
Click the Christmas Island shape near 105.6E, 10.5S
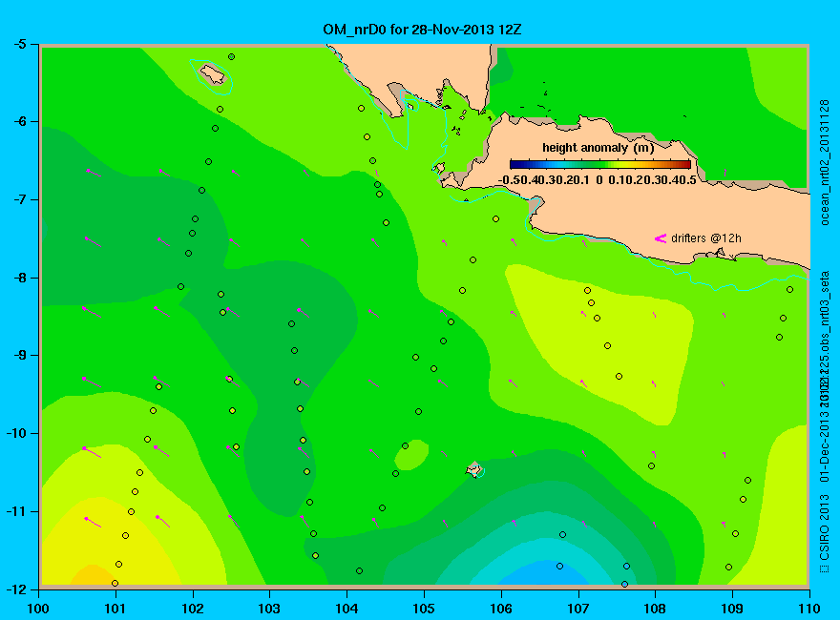473,470
